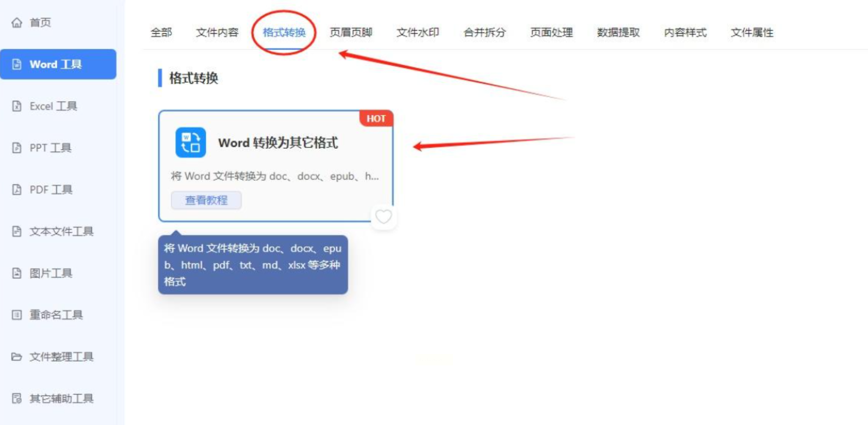The height and width of the screenshot is (425, 868).
Task: Click the home icon in sidebar
Action: [x=17, y=23]
